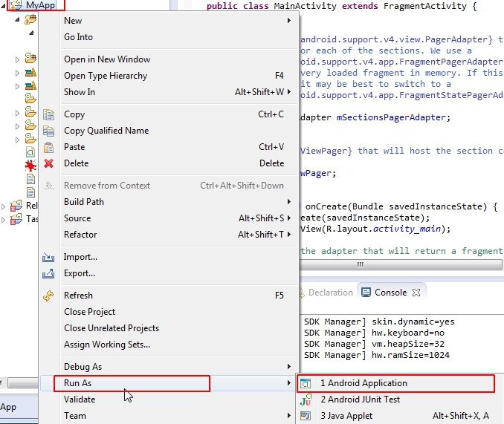This screenshot has height=424, width=504.
Task: Click the red Delete X icon
Action: (49, 163)
